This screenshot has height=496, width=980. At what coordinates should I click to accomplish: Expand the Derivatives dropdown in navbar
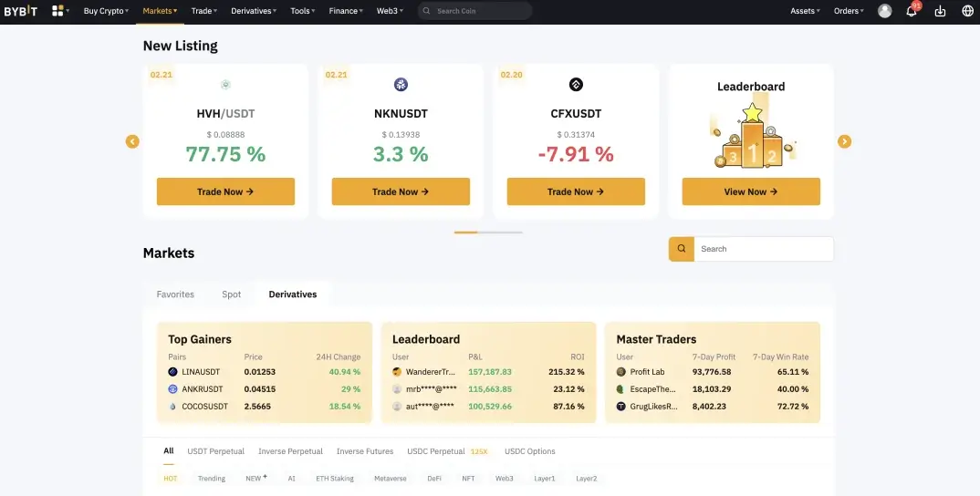click(254, 11)
